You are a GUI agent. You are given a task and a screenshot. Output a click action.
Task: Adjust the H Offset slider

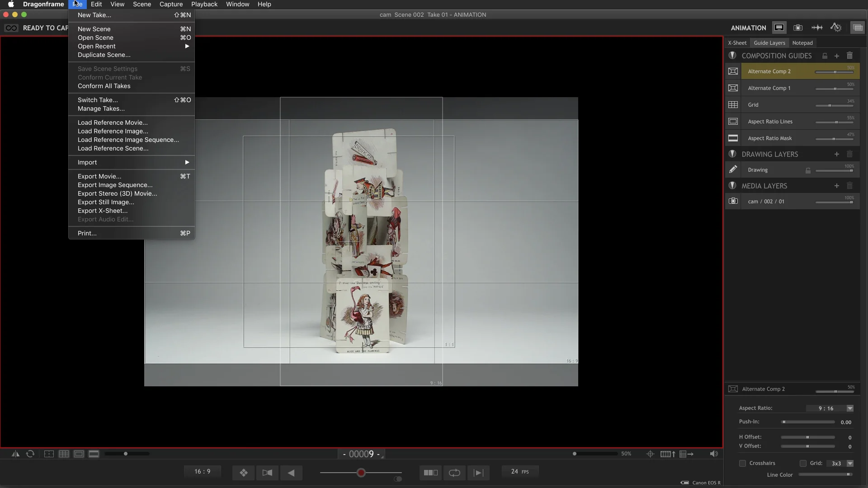(808, 437)
